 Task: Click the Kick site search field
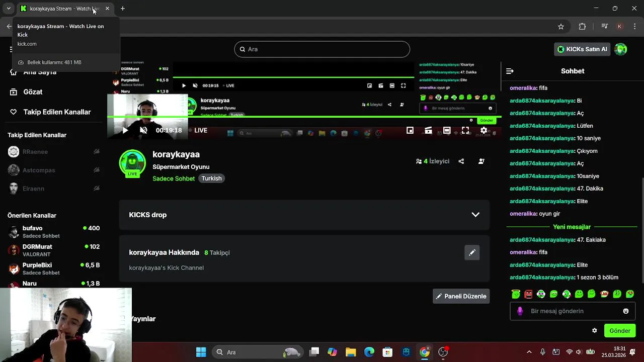pyautogui.click(x=322, y=49)
